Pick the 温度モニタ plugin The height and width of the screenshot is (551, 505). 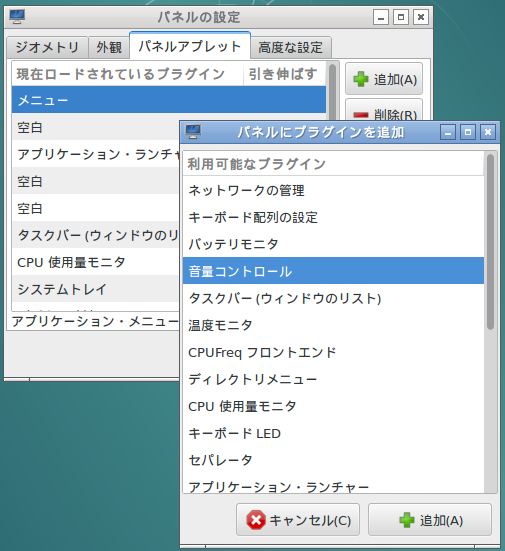tap(333, 325)
